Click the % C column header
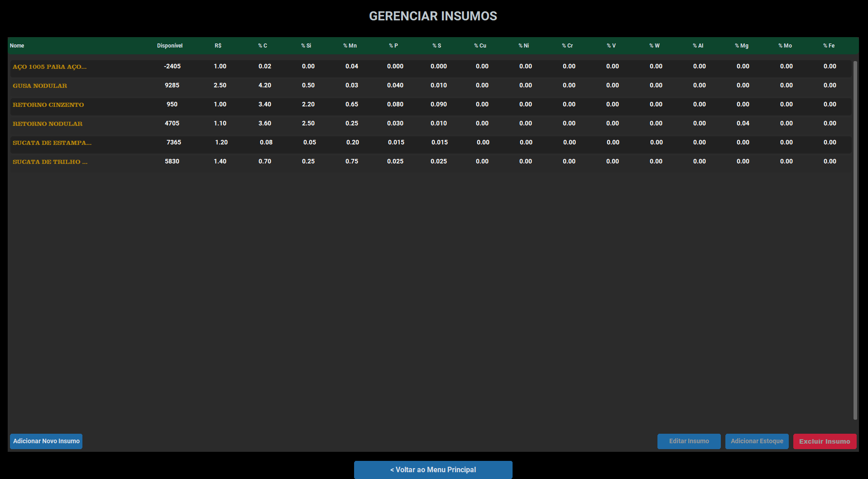 click(263, 46)
